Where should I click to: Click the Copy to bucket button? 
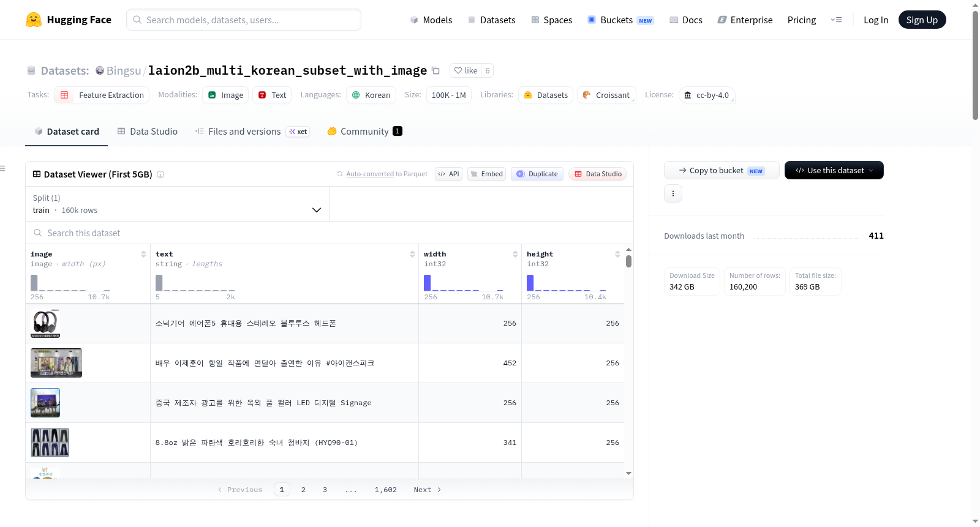click(x=722, y=170)
